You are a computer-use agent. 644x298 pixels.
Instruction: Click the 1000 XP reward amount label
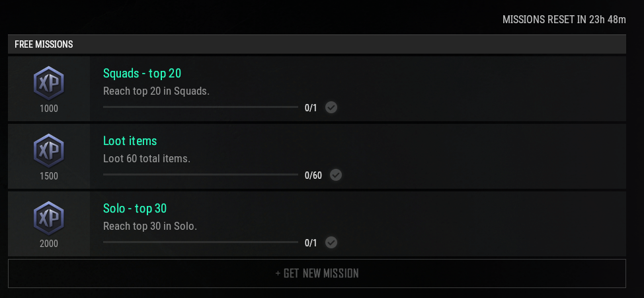point(48,109)
